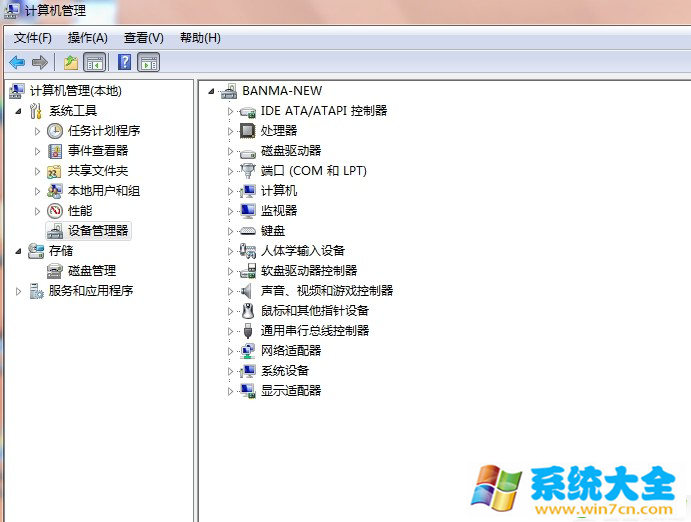Select the 处理器 label in device list
This screenshot has height=522, width=691.
click(279, 130)
